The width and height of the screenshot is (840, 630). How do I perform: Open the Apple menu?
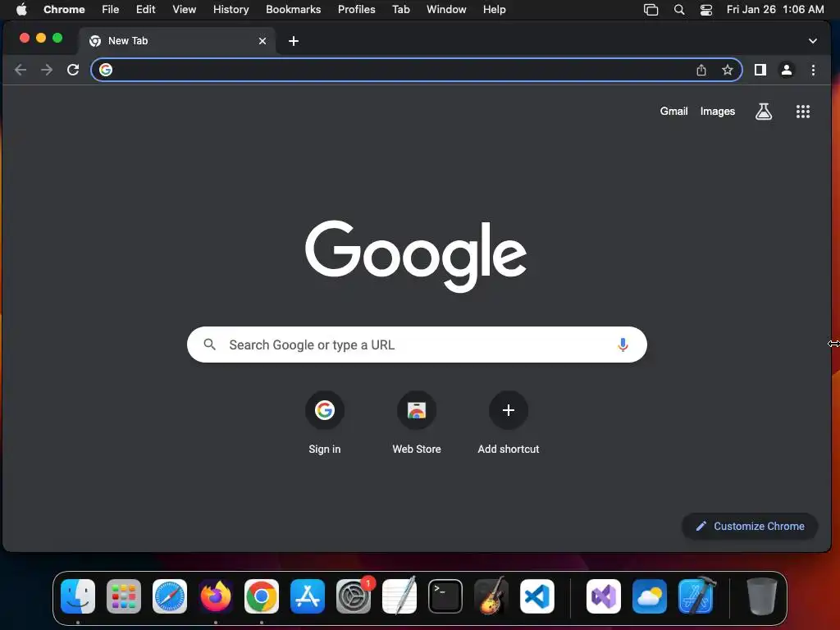(21, 9)
